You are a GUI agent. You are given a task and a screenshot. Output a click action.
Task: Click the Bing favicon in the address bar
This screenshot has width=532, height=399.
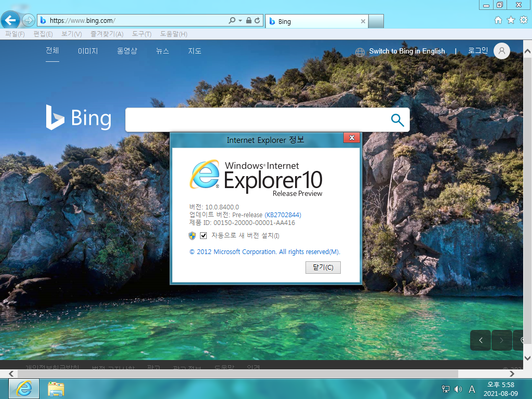pyautogui.click(x=43, y=20)
